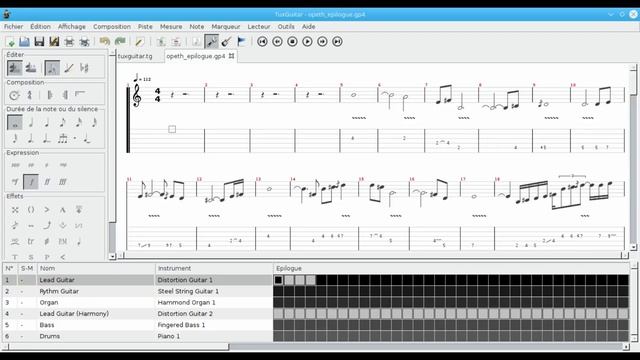
Task: Select eighth note duration
Action: 62,122
